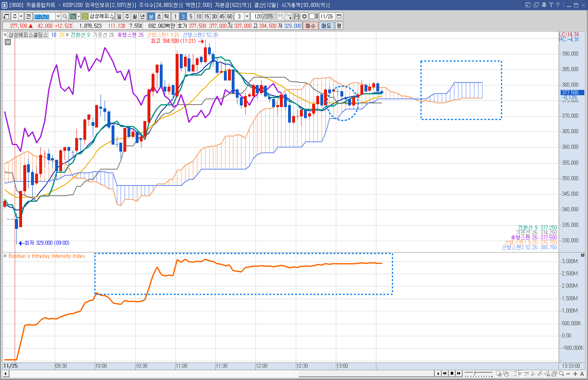Open the date calendar picker icon

339,16
